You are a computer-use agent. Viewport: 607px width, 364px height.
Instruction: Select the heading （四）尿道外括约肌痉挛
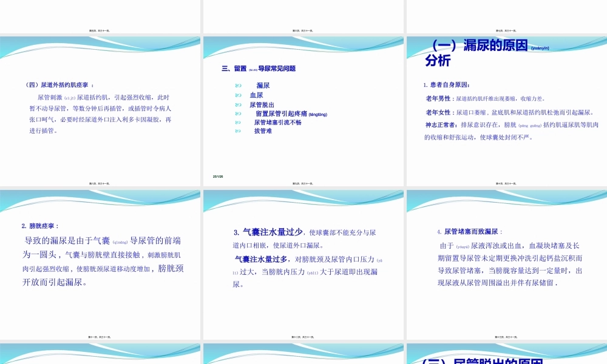point(60,83)
